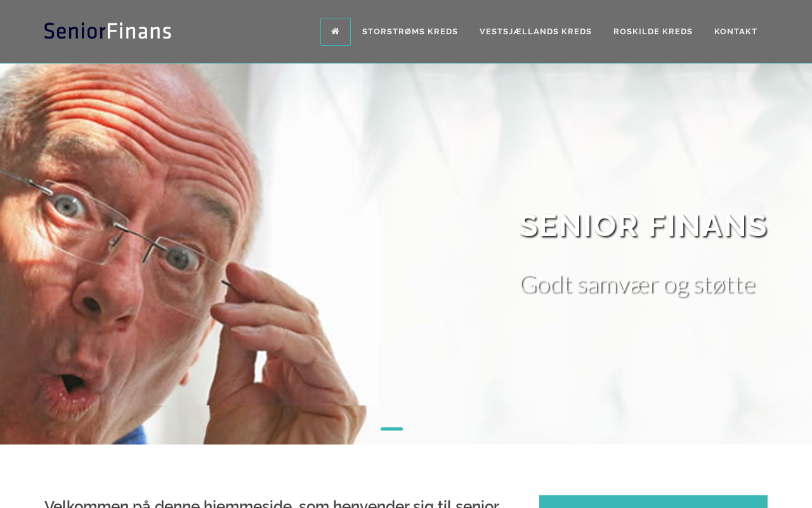Click the Godt samvær og støtte tagline

point(638,285)
